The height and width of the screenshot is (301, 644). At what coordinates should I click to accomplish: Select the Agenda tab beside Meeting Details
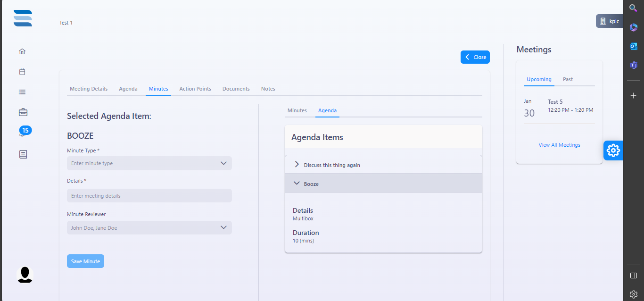point(128,89)
